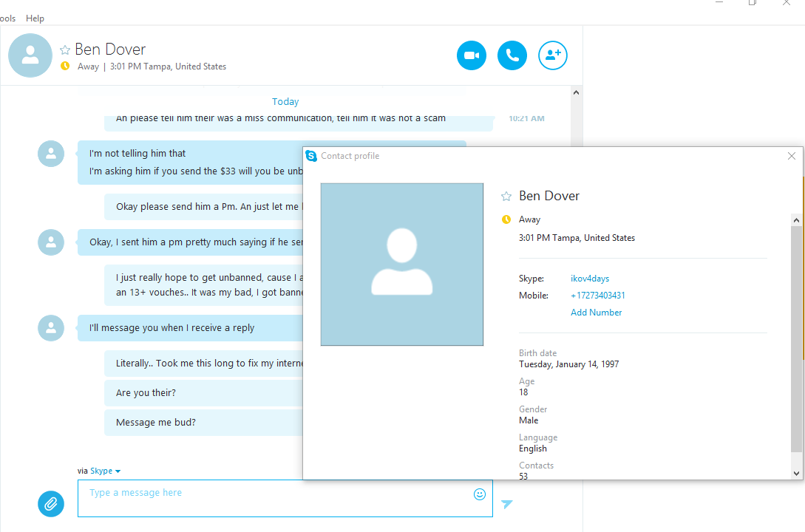805x532 pixels.
Task: Add people to the conversation
Action: click(x=552, y=55)
